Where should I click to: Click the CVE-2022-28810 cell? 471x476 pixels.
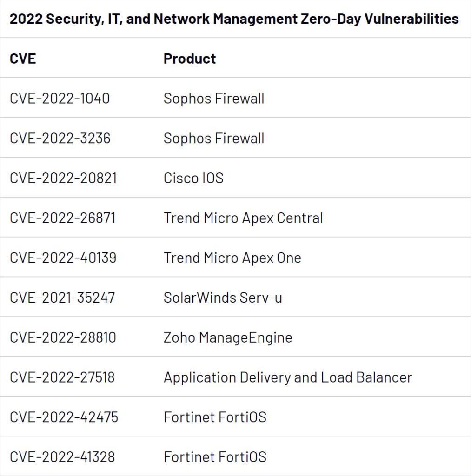click(63, 337)
